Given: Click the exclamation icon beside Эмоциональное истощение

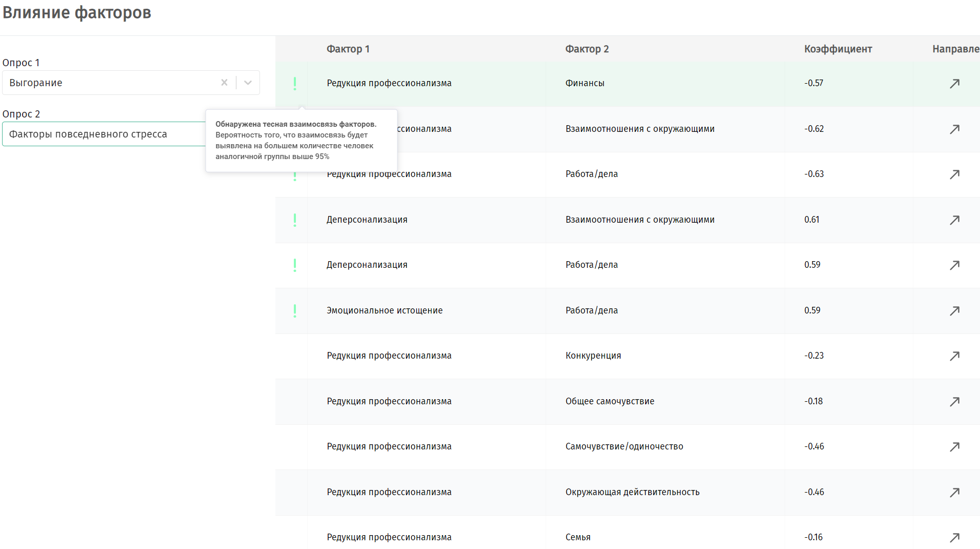Looking at the screenshot, I should point(295,311).
